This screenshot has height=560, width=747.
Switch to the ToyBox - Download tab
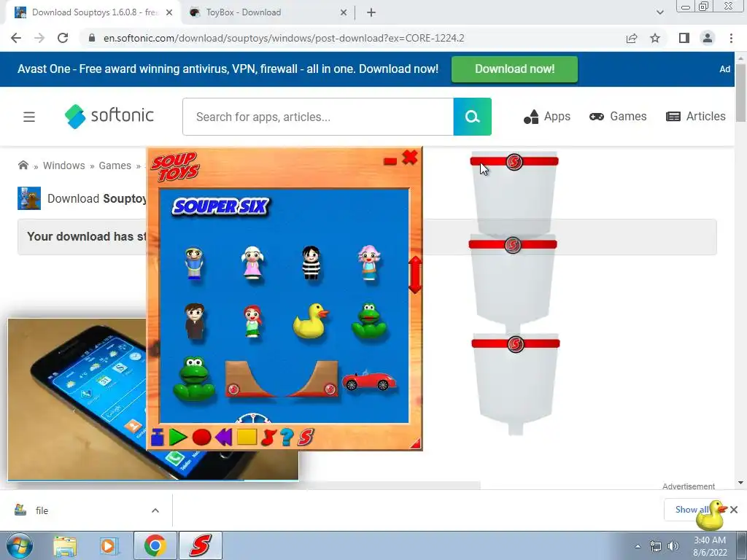click(267, 12)
